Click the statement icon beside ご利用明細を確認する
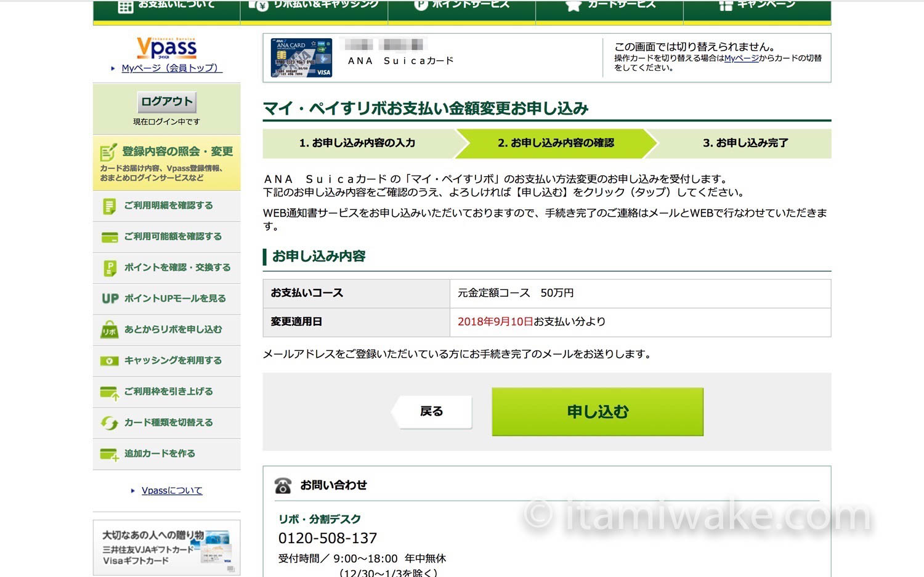The width and height of the screenshot is (924, 577). click(x=109, y=206)
